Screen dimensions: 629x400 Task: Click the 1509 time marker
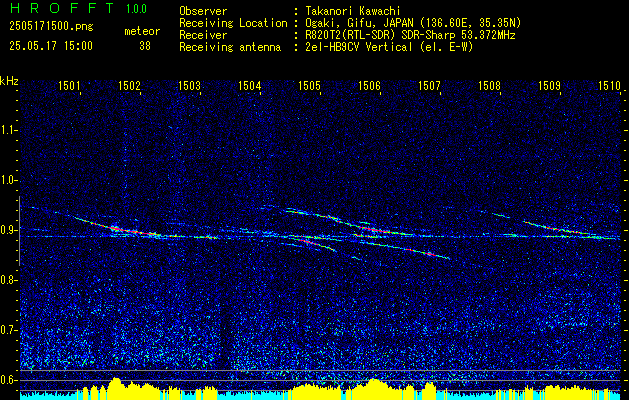point(550,85)
